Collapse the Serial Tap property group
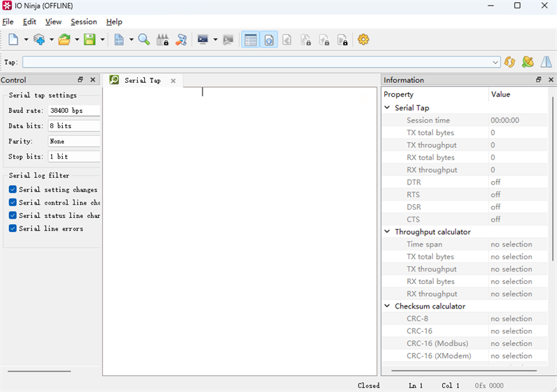This screenshot has height=392, width=557. [x=387, y=107]
